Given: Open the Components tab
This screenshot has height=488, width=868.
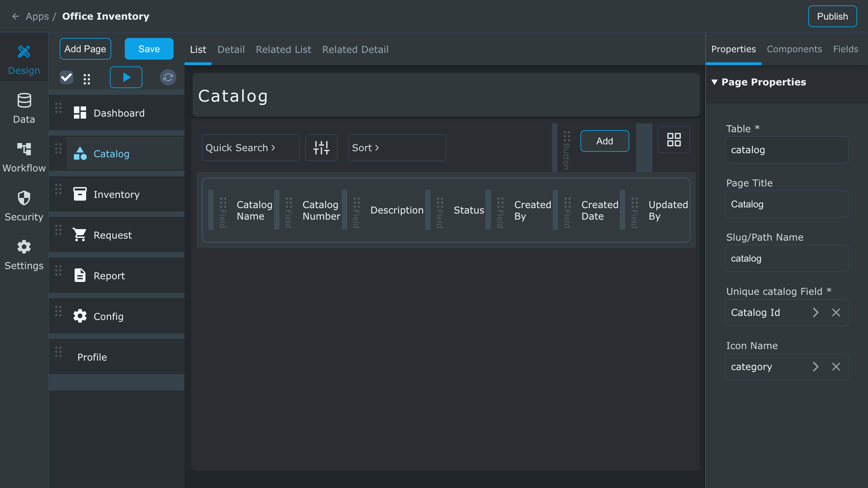Looking at the screenshot, I should pyautogui.click(x=794, y=49).
